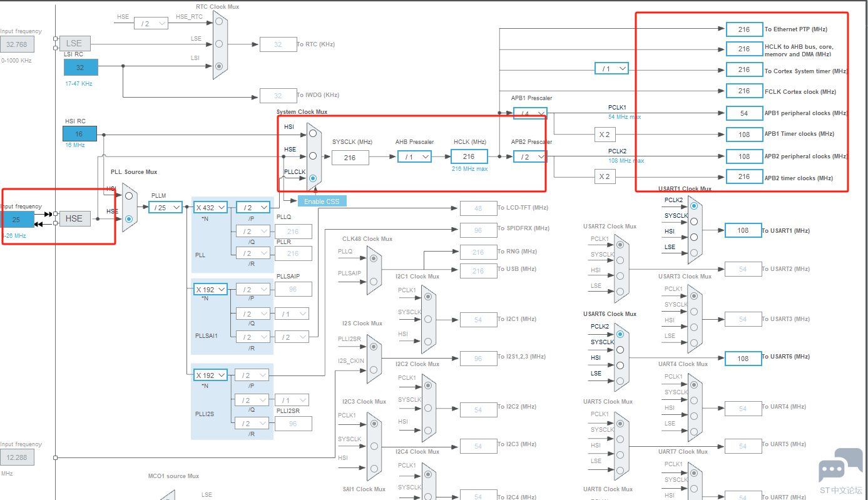Click the HCLK (MHz) value field
This screenshot has width=868, height=500.
point(469,156)
